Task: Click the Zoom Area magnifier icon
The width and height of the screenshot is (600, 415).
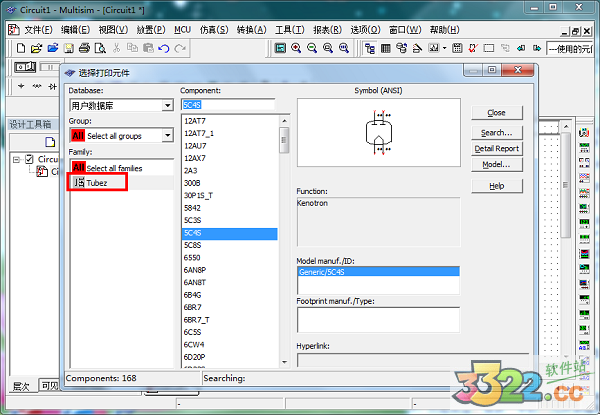Action: coord(328,48)
